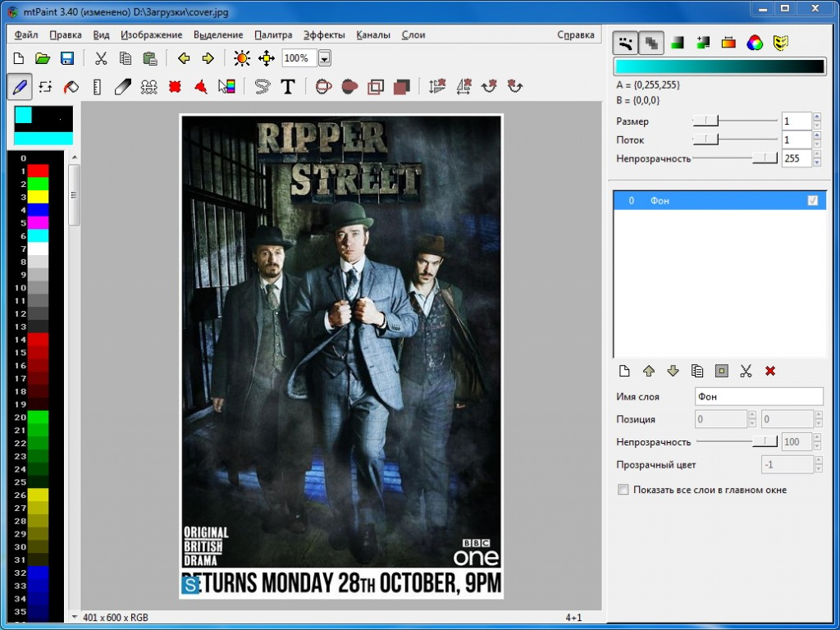The width and height of the screenshot is (840, 630).
Task: Click the Undo arrow icon
Action: pos(184,58)
